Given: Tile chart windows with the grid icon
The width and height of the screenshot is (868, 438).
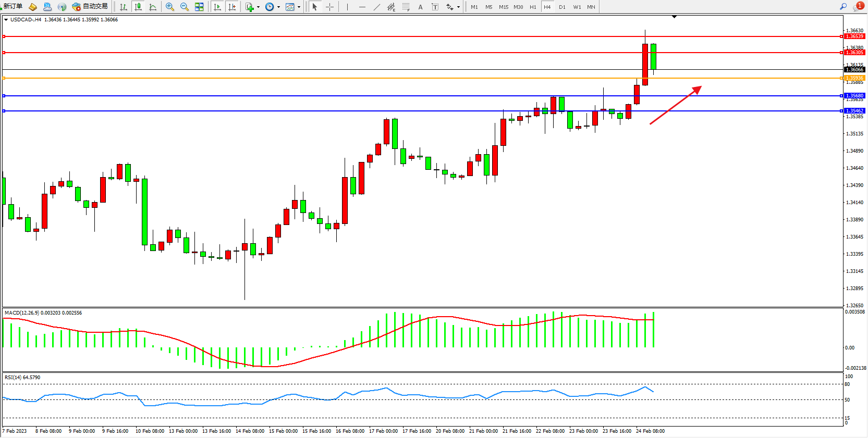Looking at the screenshot, I should coord(199,7).
